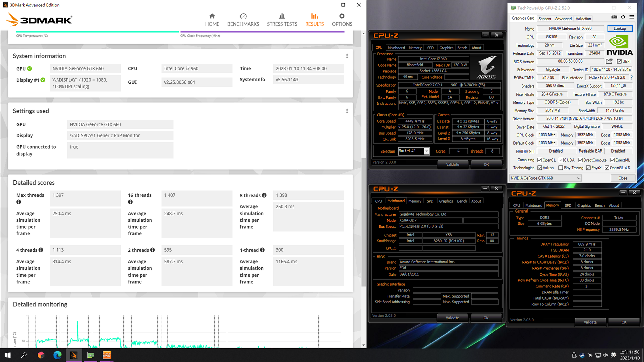Image resolution: width=644 pixels, height=362 pixels.
Task: Open Bench tab in top CPU-Z window
Action: click(x=462, y=48)
